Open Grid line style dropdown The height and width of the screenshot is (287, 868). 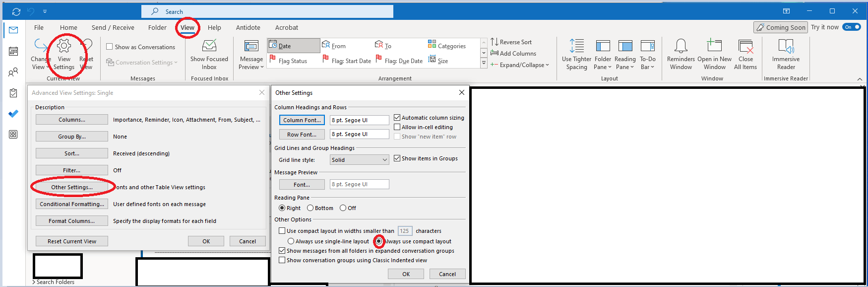pyautogui.click(x=359, y=160)
